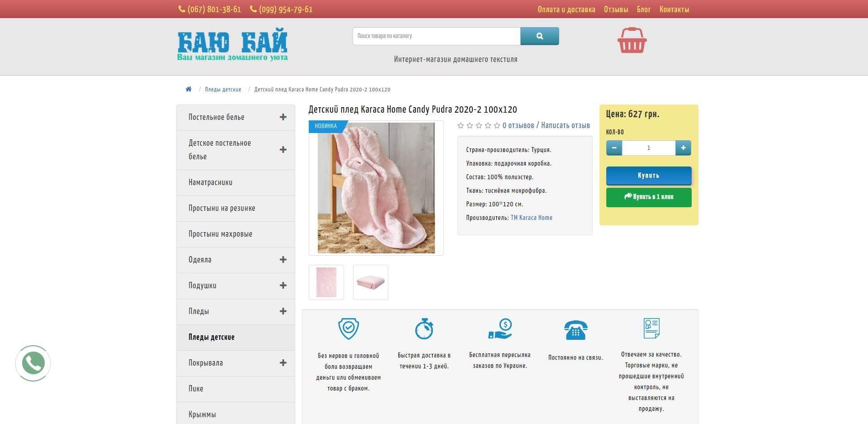
Task: Click the shield guarantee icon
Action: coord(349,329)
